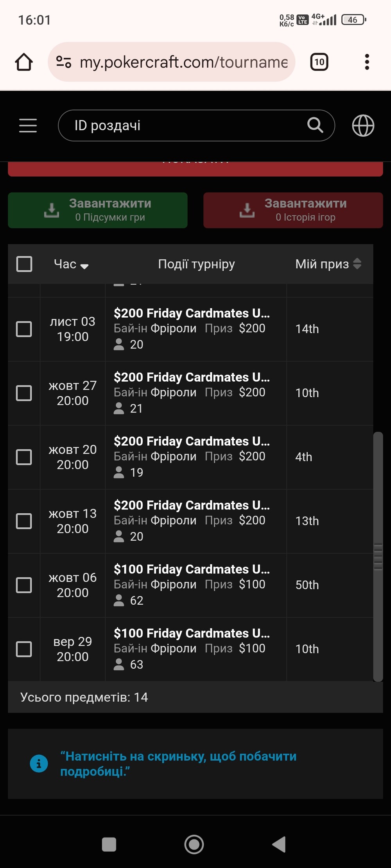Screen dimensions: 391x868
Task: Tap the blue info icon
Action: tap(39, 763)
